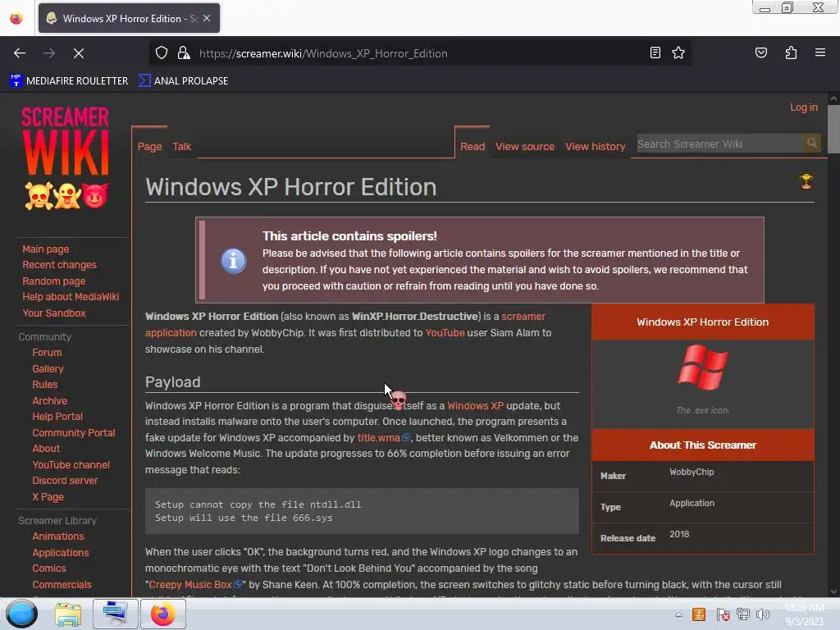Screen dimensions: 840x630
Task: Click the Firefox taskbar button
Action: click(x=163, y=614)
